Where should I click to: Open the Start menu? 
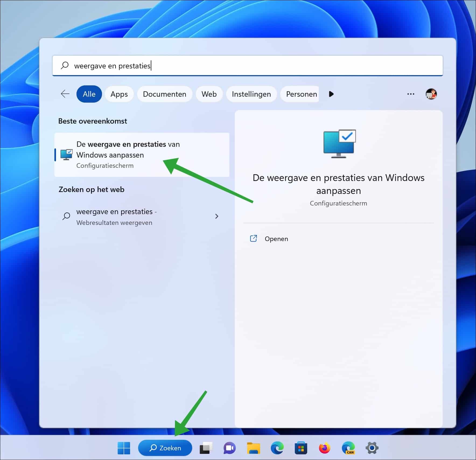pyautogui.click(x=124, y=448)
